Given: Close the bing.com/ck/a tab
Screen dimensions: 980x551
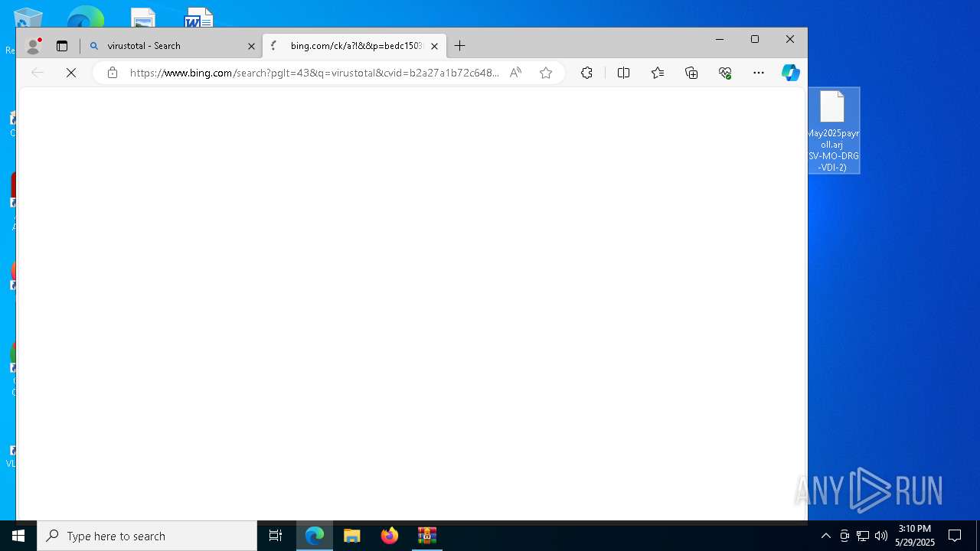Looking at the screenshot, I should click(x=434, y=46).
